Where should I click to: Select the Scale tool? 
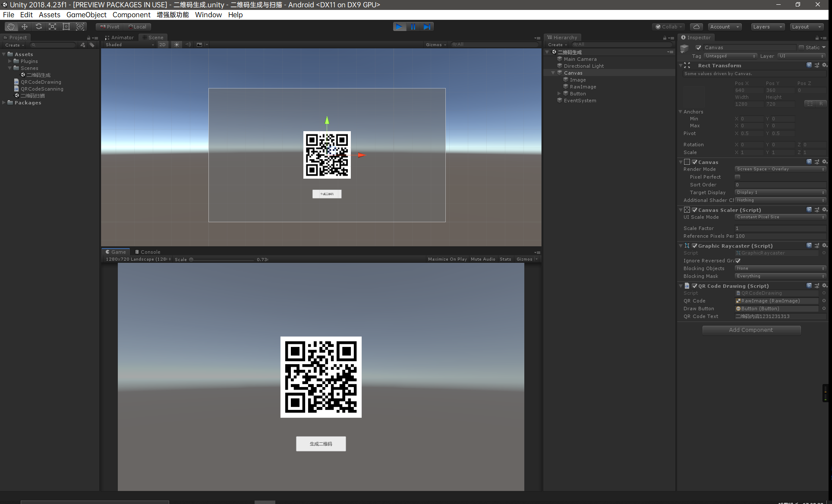tap(52, 26)
